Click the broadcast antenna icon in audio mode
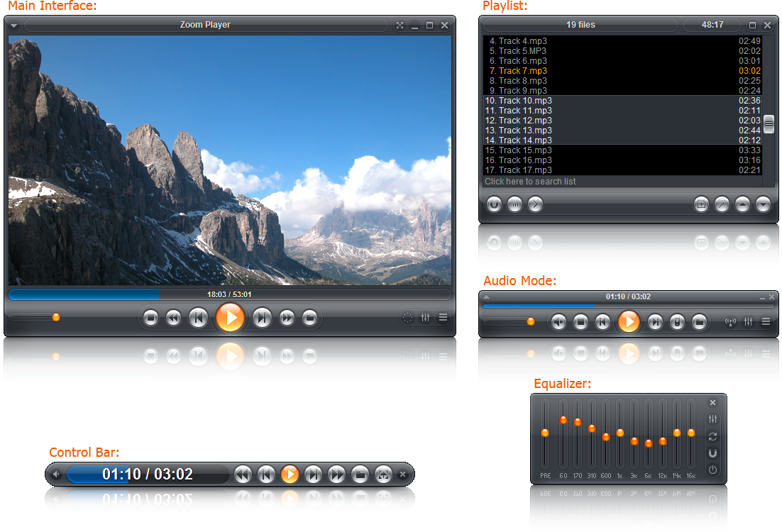Screen dimensions: 782x532 [731, 322]
